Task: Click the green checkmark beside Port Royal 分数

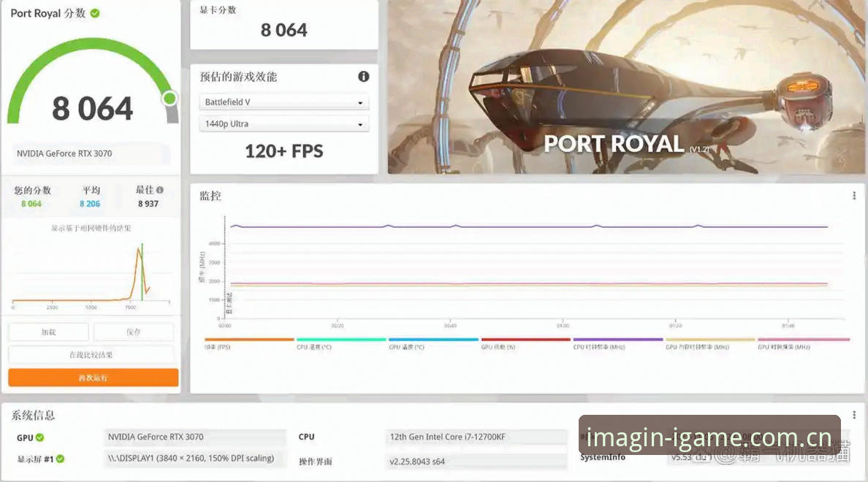Action: [x=95, y=12]
